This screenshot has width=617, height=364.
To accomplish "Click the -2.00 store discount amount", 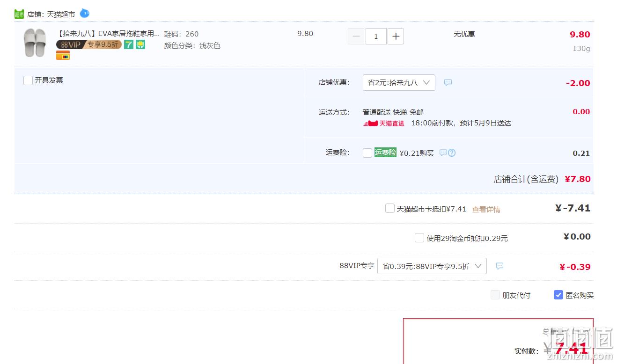I will coord(578,83).
